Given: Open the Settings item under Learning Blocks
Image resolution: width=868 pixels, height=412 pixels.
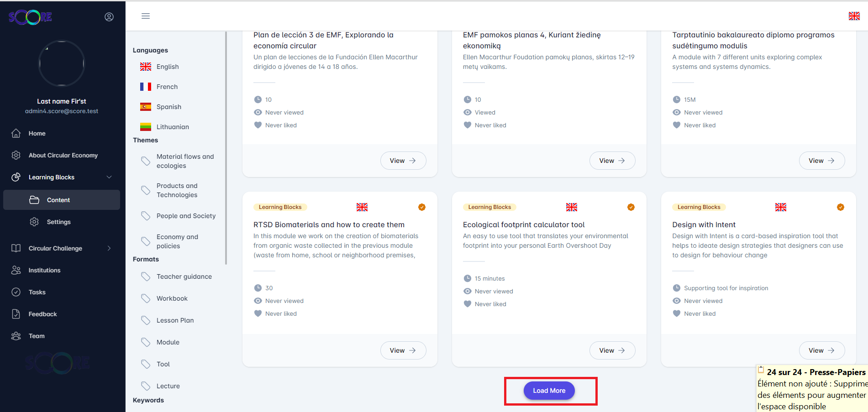Looking at the screenshot, I should [58, 222].
